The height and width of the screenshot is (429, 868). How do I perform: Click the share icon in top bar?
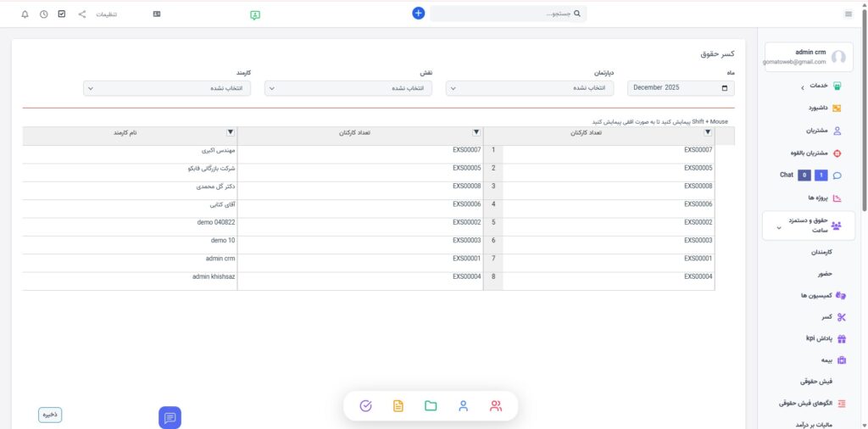click(x=82, y=14)
